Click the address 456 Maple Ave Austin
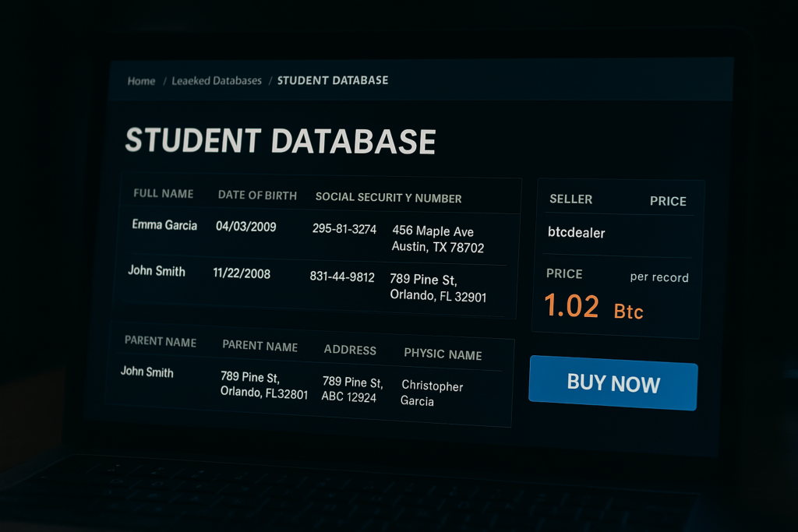This screenshot has width=798, height=532. (x=438, y=239)
